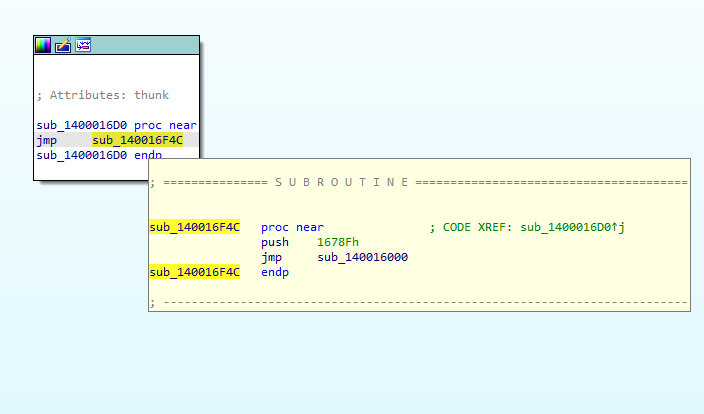The height and width of the screenshot is (414, 704).
Task: Click the third icon in node header
Action: 83,45
